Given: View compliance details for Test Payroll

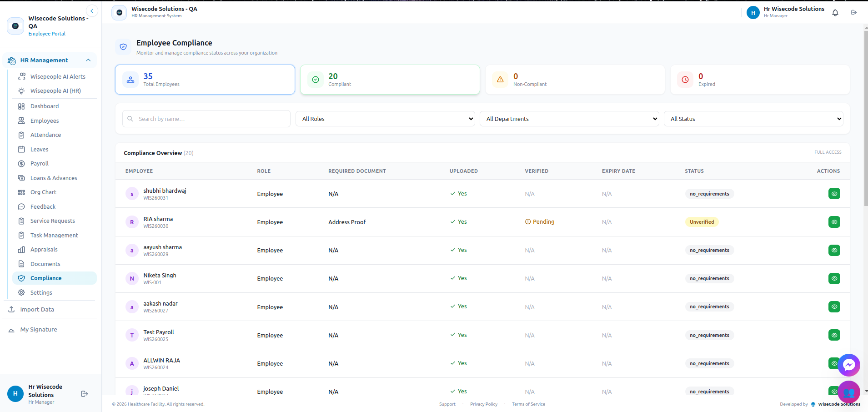Looking at the screenshot, I should coord(834,335).
